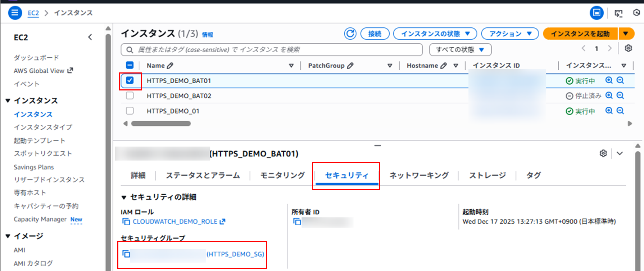The height and width of the screenshot is (271, 644).
Task: Go to next page arrow
Action: [x=609, y=48]
